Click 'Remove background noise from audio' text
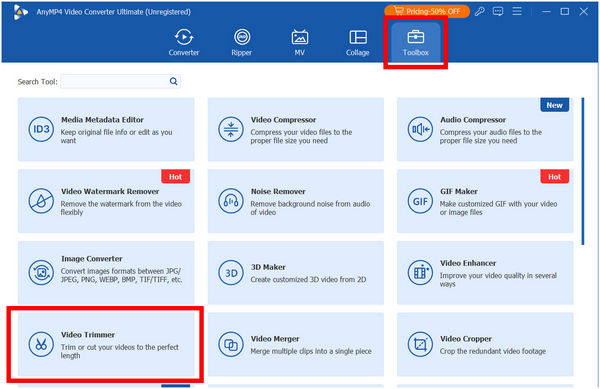Viewport: 600px width, 389px height. click(x=310, y=208)
